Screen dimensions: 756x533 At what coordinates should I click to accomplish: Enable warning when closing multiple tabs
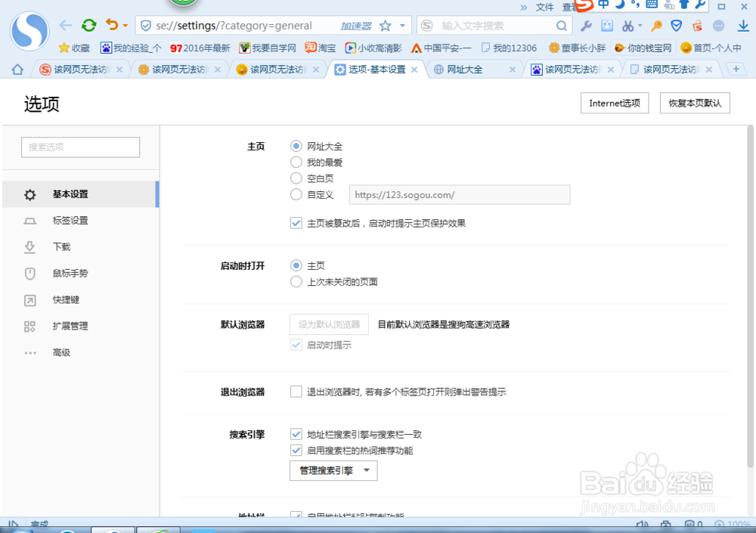[296, 391]
